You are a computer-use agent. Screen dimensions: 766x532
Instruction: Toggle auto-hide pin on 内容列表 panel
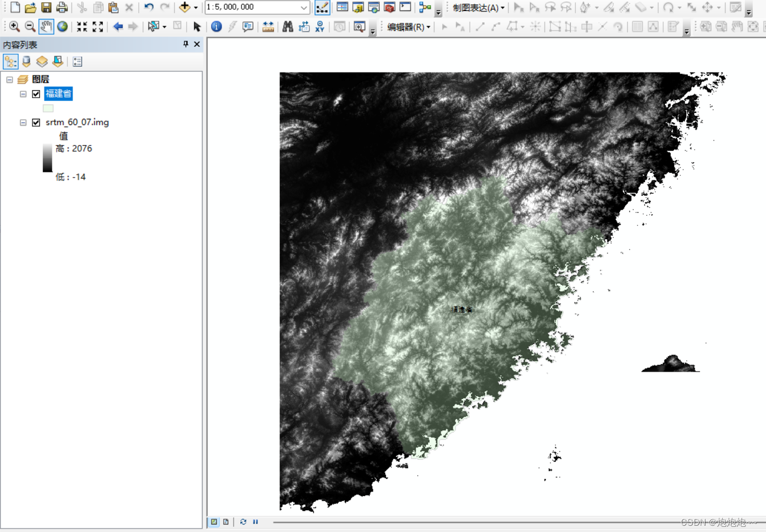[x=186, y=44]
